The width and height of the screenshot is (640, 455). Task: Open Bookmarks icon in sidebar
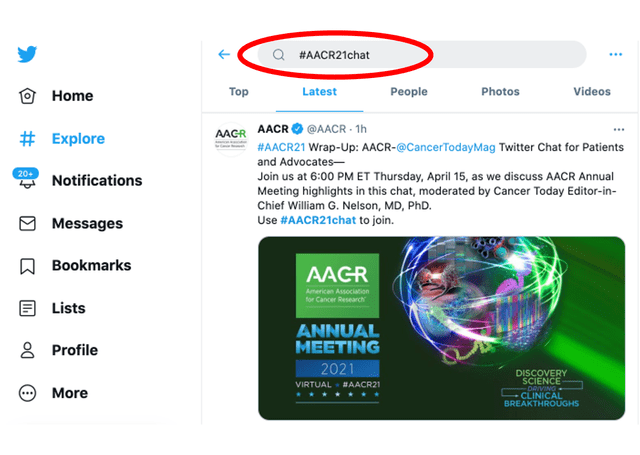28,266
